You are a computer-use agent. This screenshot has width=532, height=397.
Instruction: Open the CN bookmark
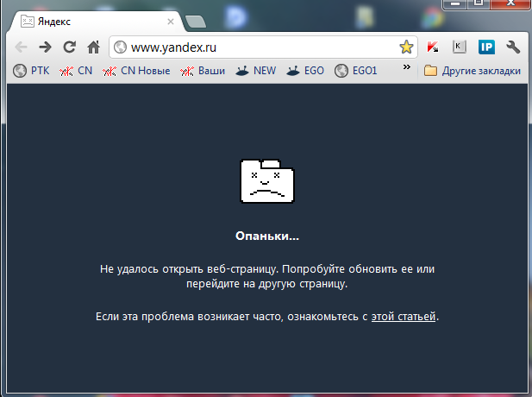tap(76, 71)
